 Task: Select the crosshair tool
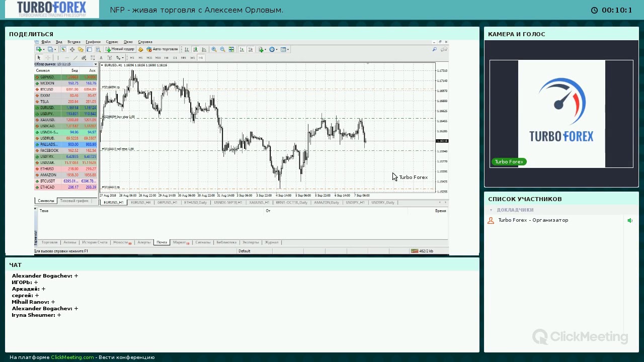coord(48,58)
